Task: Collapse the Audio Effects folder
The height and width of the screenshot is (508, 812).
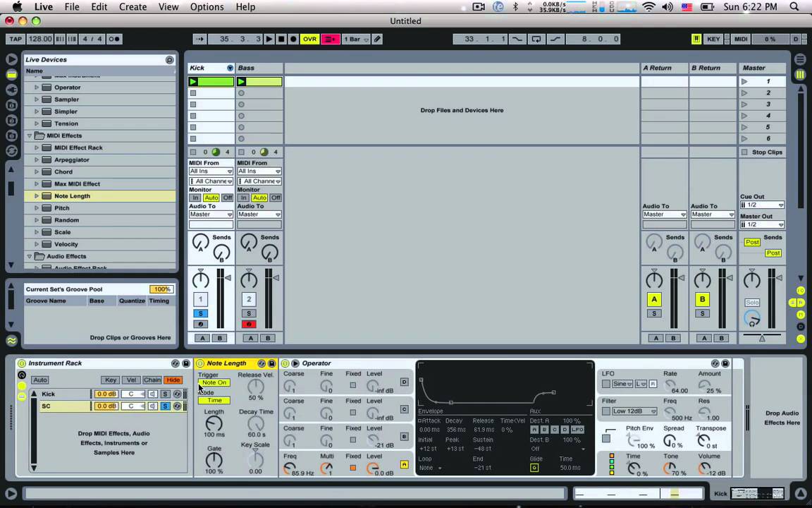Action: tap(30, 256)
